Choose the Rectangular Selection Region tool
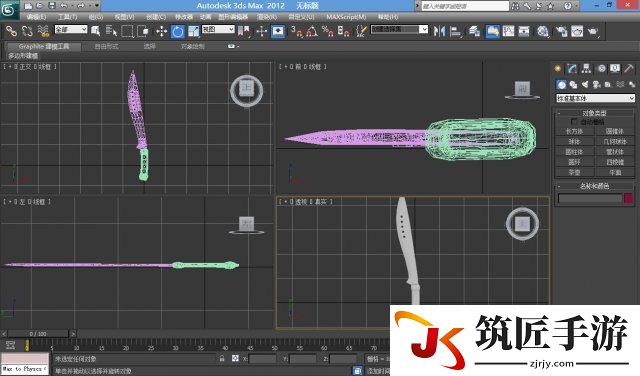Image resolution: width=640 pixels, height=376 pixels. tap(127, 31)
